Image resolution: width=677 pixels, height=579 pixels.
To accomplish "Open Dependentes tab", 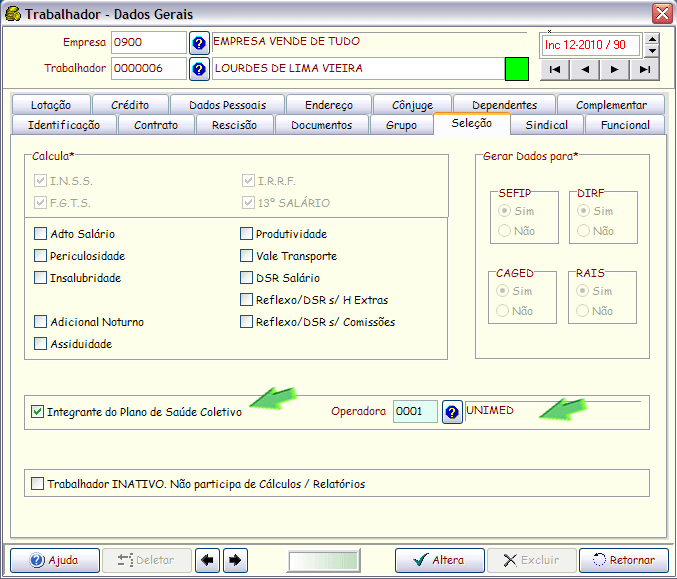I will coord(504,105).
